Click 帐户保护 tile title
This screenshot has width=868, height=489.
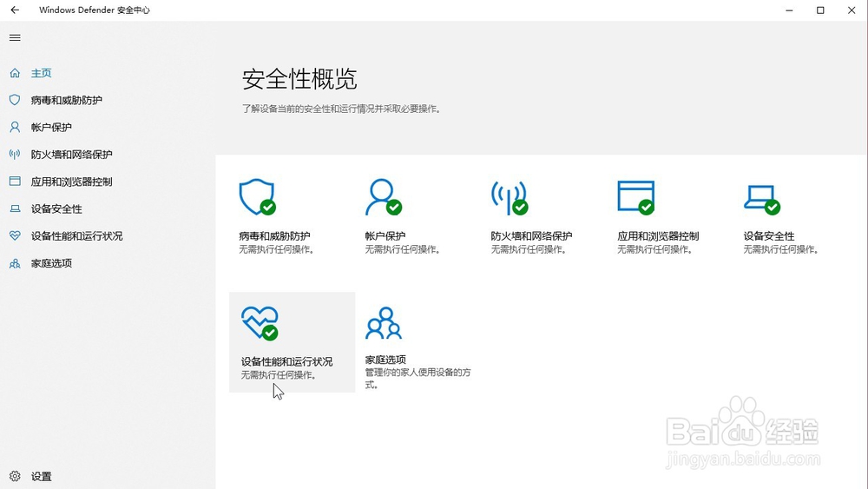[385, 236]
